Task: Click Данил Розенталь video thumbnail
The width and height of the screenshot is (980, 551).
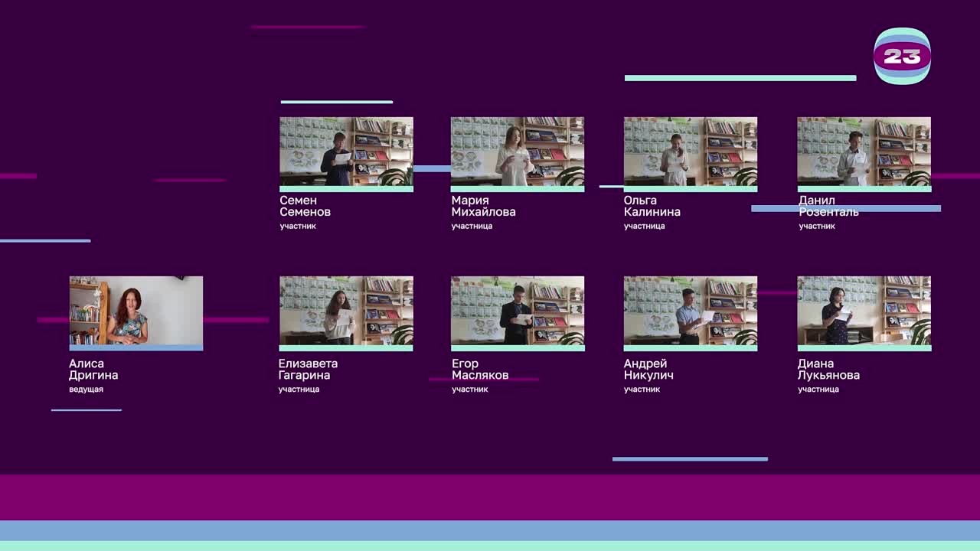Action: (864, 152)
